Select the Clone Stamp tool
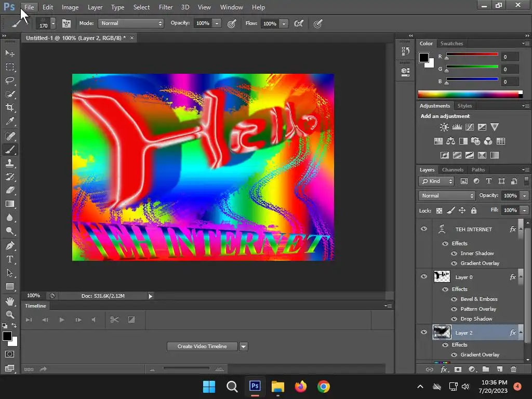The image size is (532, 399). 10,163
